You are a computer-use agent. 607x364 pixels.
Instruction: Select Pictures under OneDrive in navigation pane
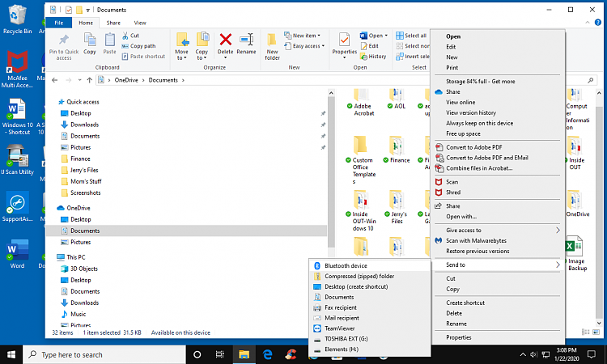click(x=80, y=242)
